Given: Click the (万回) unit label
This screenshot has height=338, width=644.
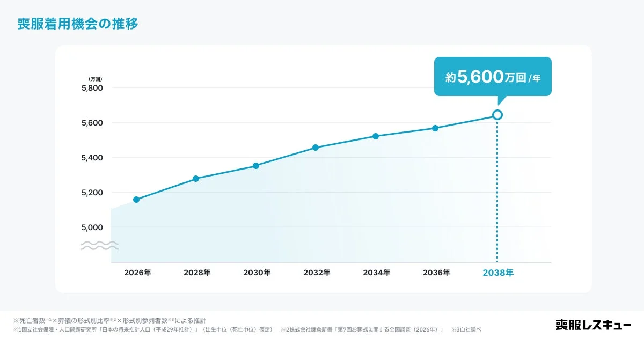Looking at the screenshot, I should 95,79.
